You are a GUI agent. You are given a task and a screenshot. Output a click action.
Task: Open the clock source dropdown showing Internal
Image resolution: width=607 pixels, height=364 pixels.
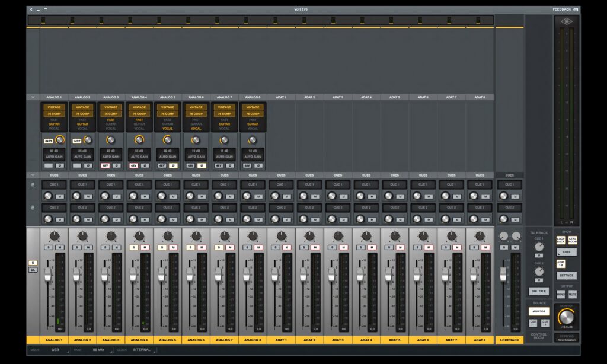(x=142, y=350)
